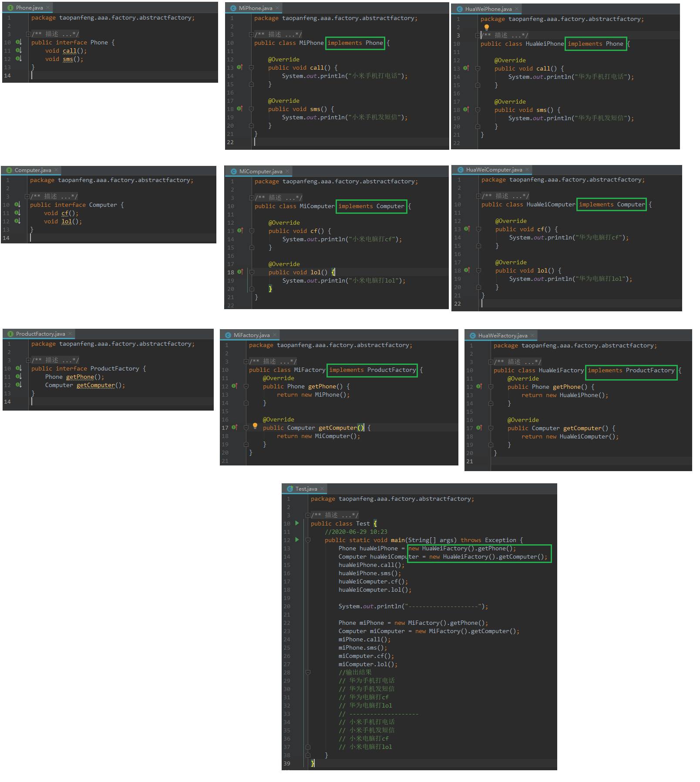
Task: Click override gutter icon at MiPhone call() line 13
Action: point(240,67)
